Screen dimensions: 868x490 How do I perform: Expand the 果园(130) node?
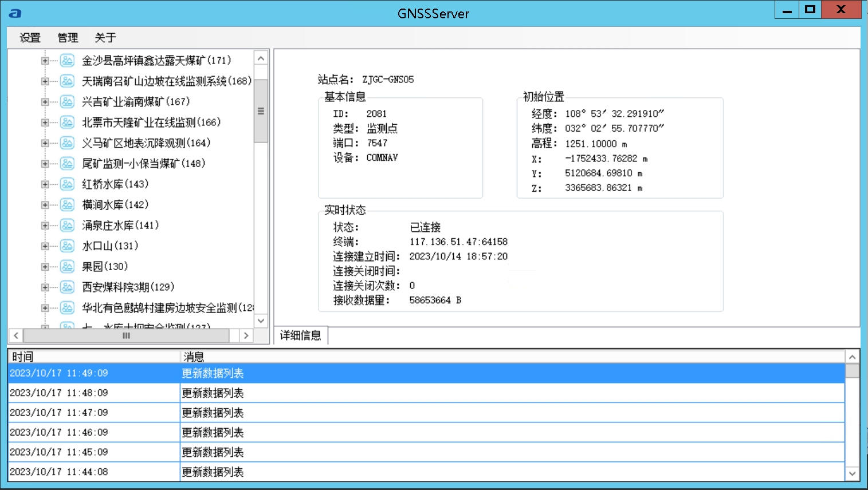click(x=45, y=266)
